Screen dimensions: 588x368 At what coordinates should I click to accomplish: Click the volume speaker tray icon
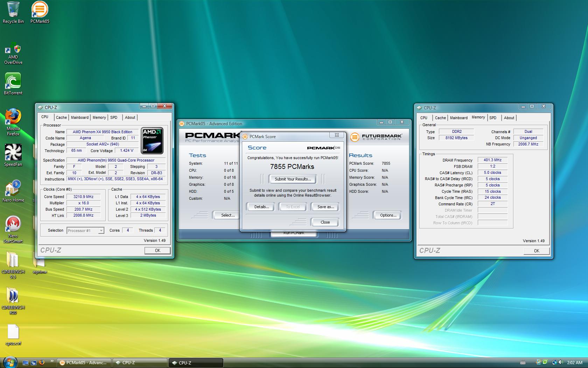coord(561,362)
